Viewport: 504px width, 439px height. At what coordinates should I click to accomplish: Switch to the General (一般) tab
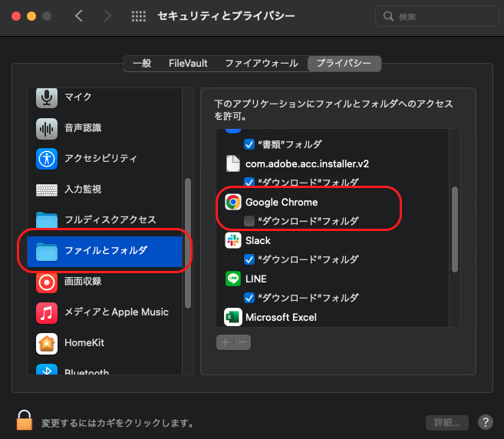point(142,64)
